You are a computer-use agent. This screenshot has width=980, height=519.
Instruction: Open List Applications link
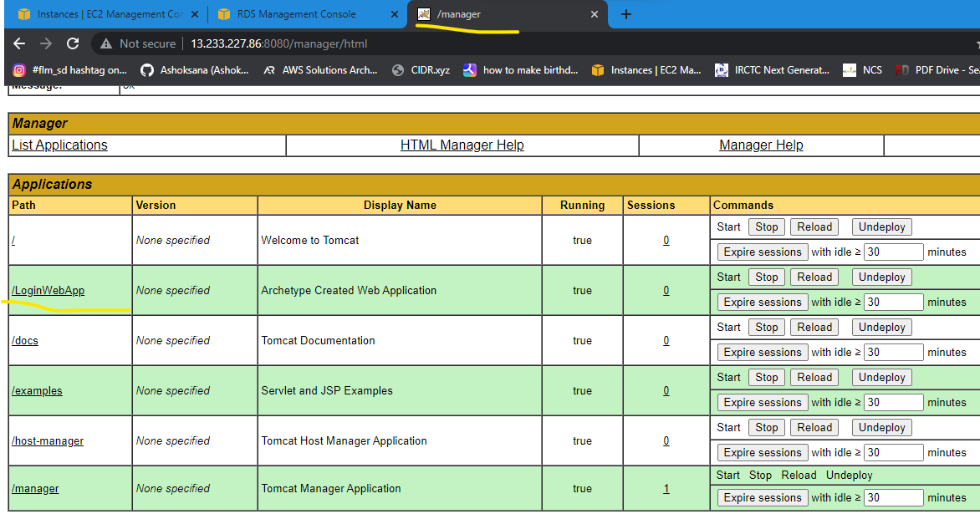point(59,145)
